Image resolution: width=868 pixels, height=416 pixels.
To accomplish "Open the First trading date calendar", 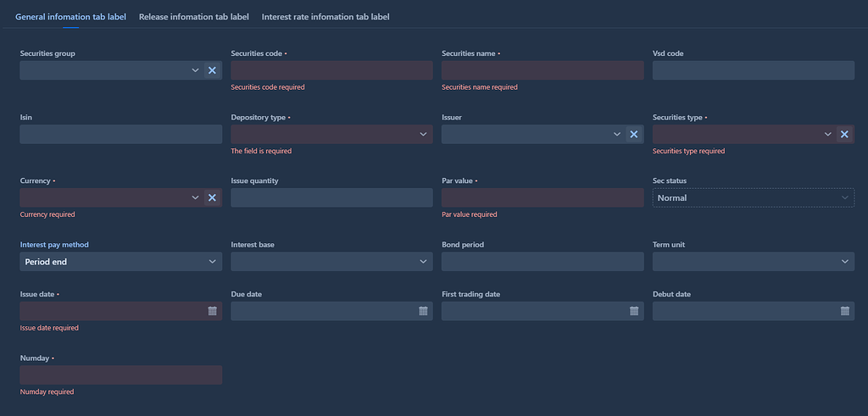I will tap(634, 311).
